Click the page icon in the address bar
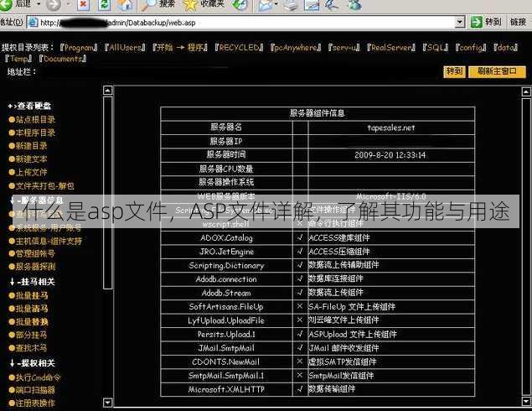This screenshot has width=532, height=411. (x=34, y=23)
